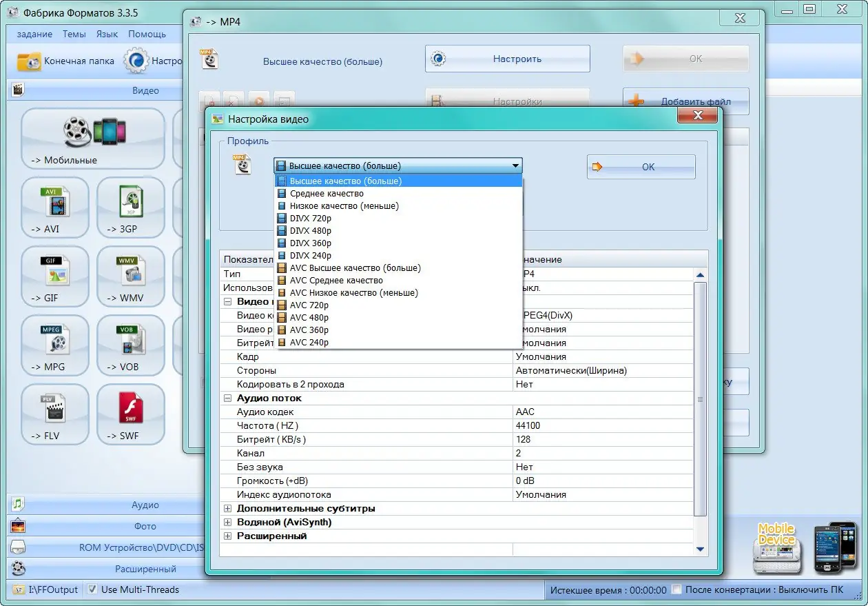Click the MP4 file icon in -> MP4 window
Screen dimensions: 868x606
[x=209, y=59]
